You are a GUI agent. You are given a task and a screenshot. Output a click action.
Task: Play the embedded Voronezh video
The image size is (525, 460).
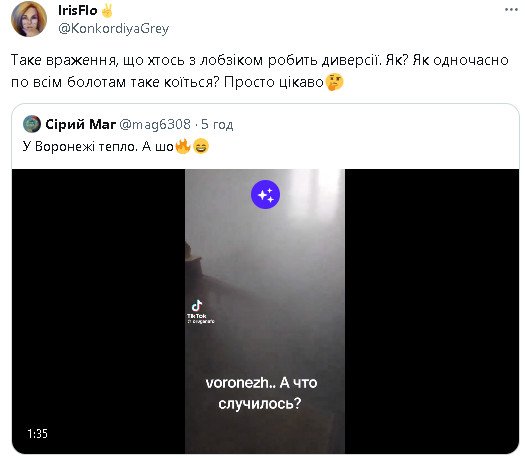(265, 311)
